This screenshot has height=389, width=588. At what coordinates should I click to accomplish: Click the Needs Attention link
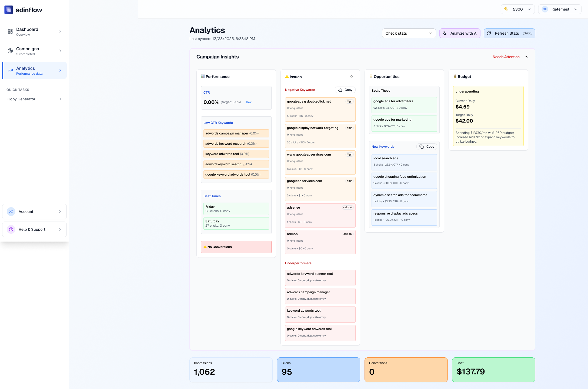coord(506,57)
